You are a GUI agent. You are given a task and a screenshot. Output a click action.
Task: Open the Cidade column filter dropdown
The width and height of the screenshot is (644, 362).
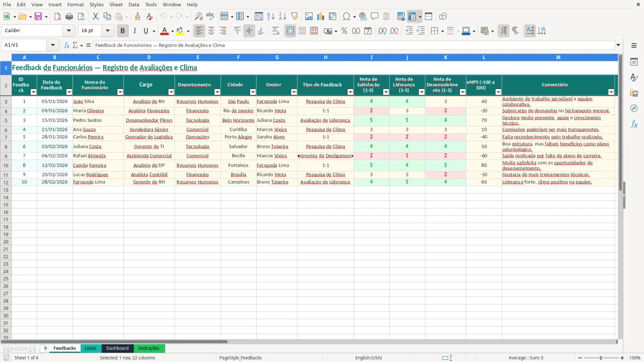tap(253, 92)
